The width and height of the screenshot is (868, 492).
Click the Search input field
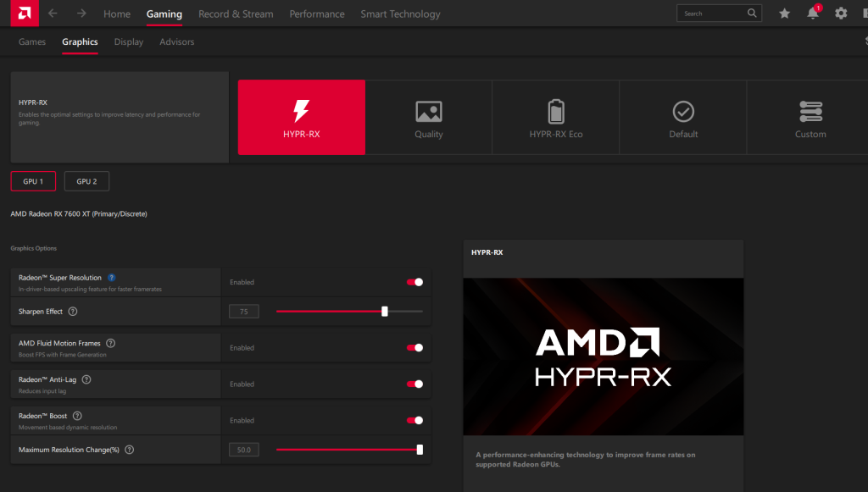pyautogui.click(x=714, y=14)
